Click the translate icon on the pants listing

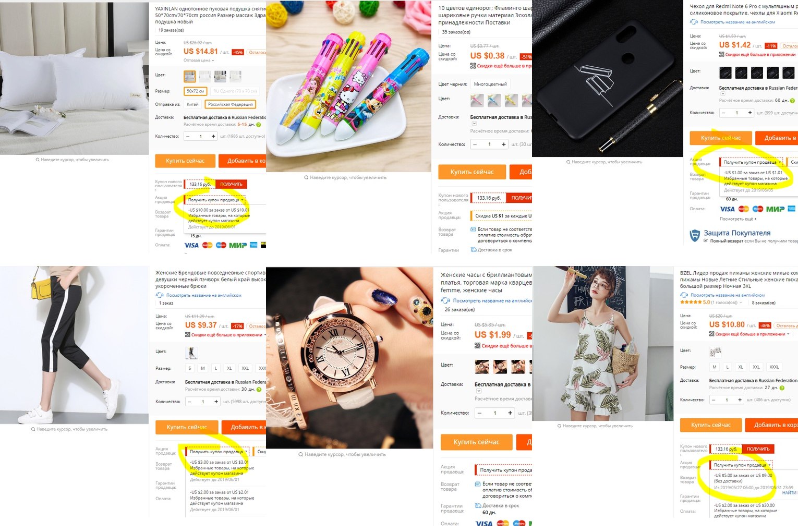click(x=159, y=295)
